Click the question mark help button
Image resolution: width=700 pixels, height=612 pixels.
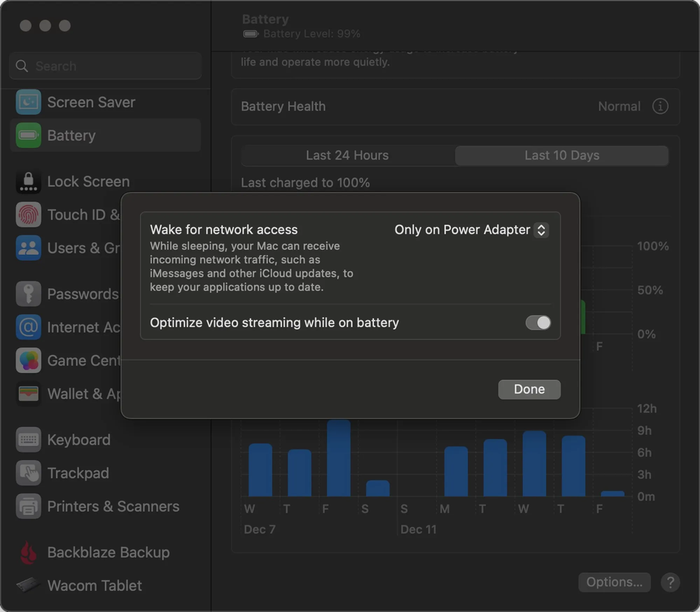pos(670,583)
